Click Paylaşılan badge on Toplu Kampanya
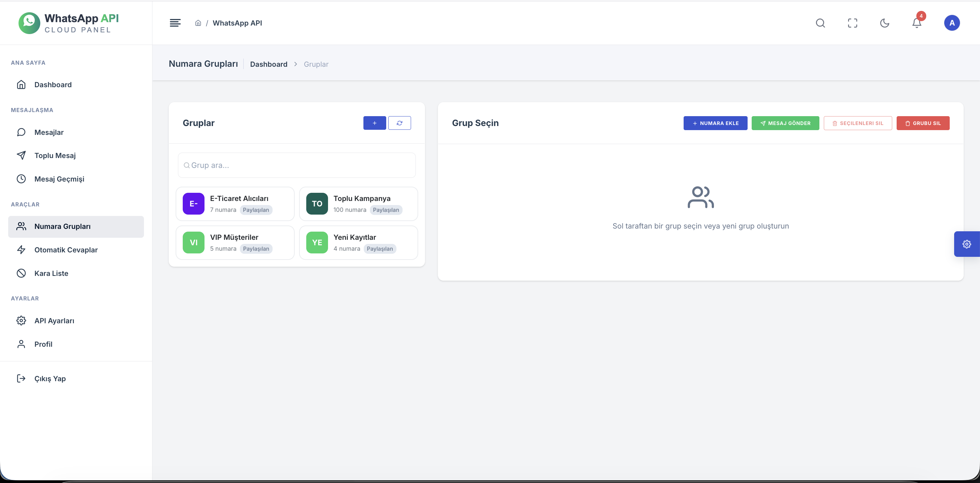 (x=386, y=210)
